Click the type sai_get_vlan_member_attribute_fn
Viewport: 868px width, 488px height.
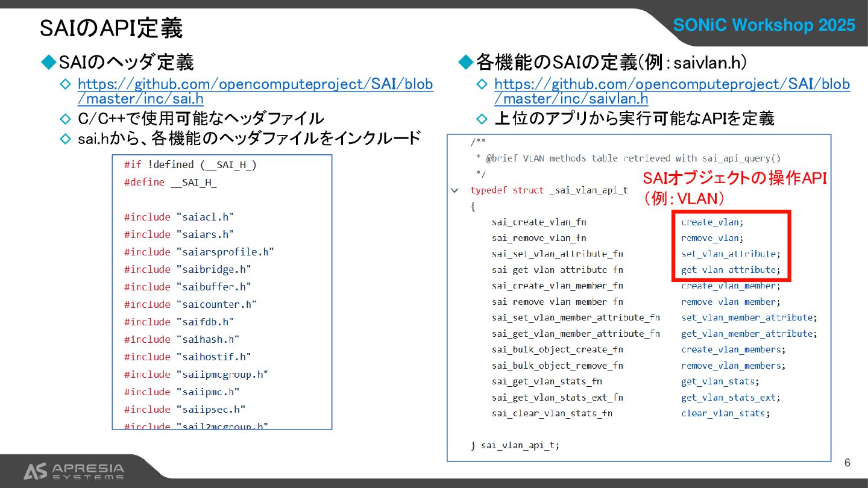coord(576,334)
